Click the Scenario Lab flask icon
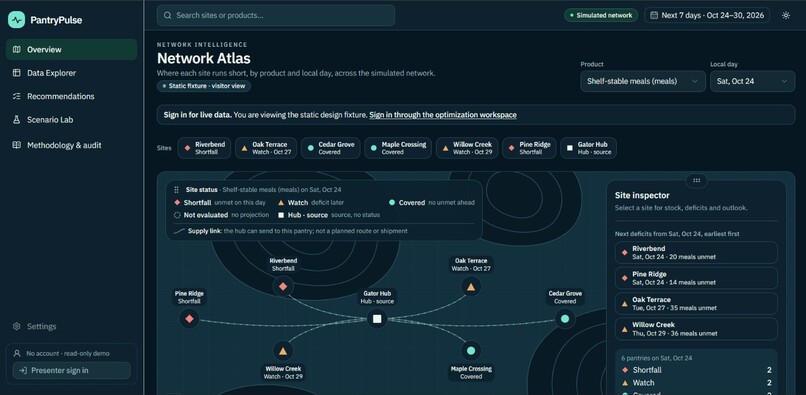 click(16, 120)
